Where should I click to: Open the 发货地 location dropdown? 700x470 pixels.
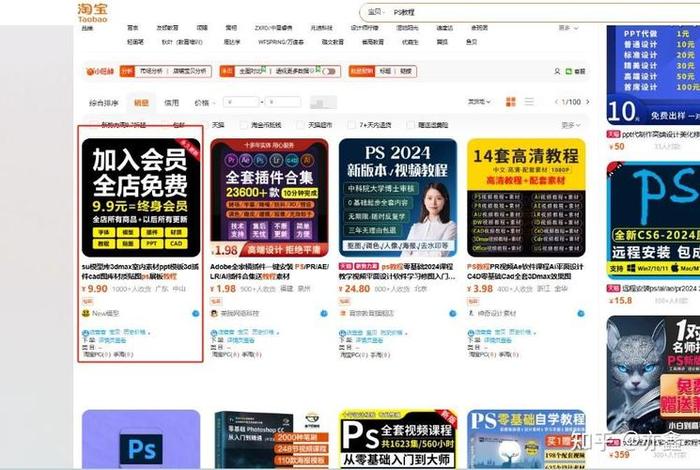point(479,102)
